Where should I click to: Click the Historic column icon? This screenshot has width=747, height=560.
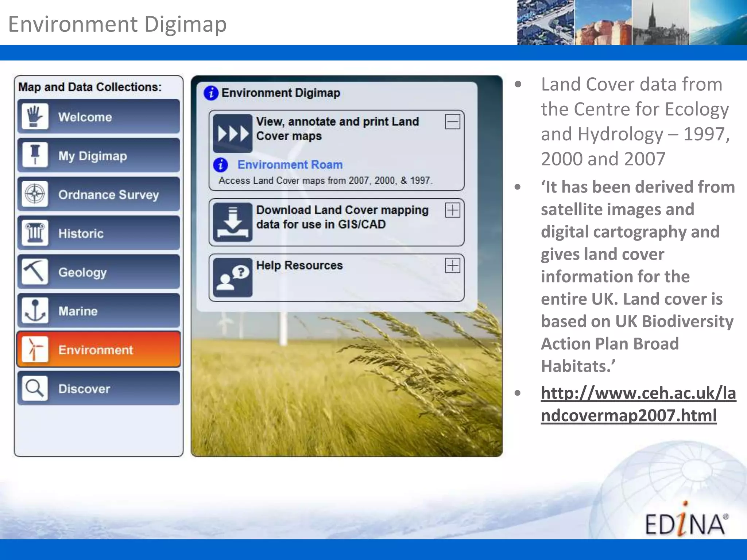point(35,233)
